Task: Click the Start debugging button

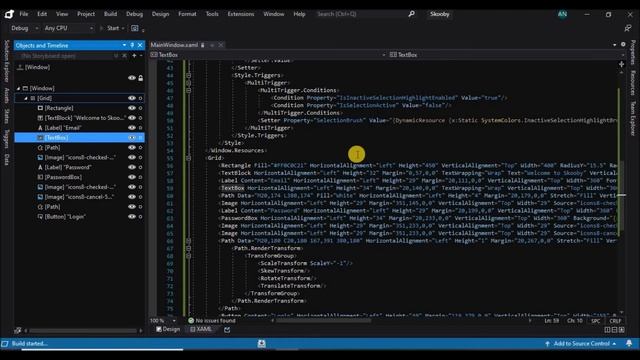Action: tap(109, 28)
